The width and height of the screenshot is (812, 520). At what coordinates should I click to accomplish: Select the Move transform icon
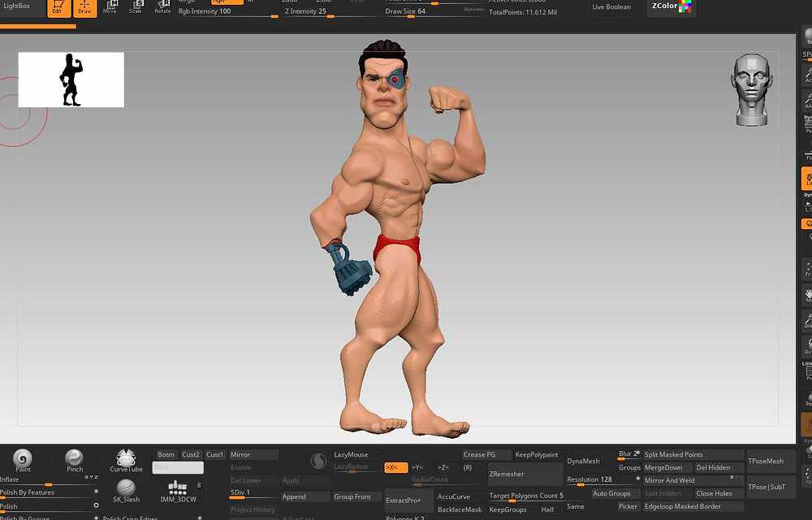pos(110,7)
